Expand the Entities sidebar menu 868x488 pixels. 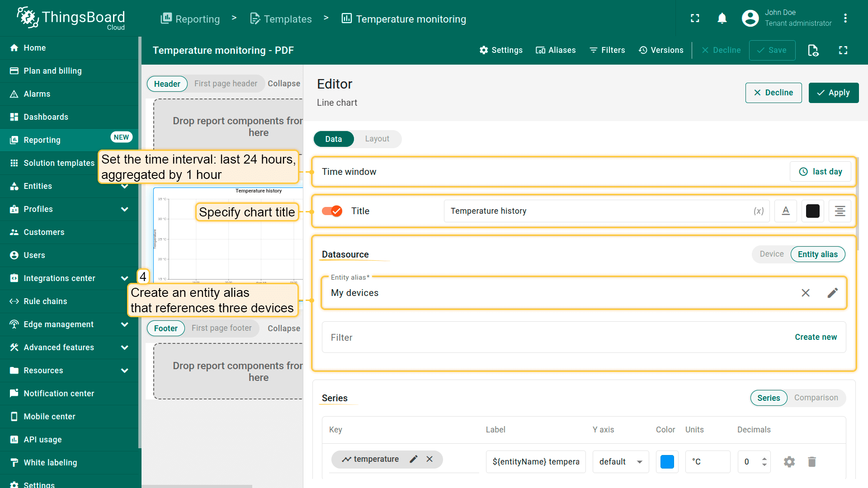(124, 186)
